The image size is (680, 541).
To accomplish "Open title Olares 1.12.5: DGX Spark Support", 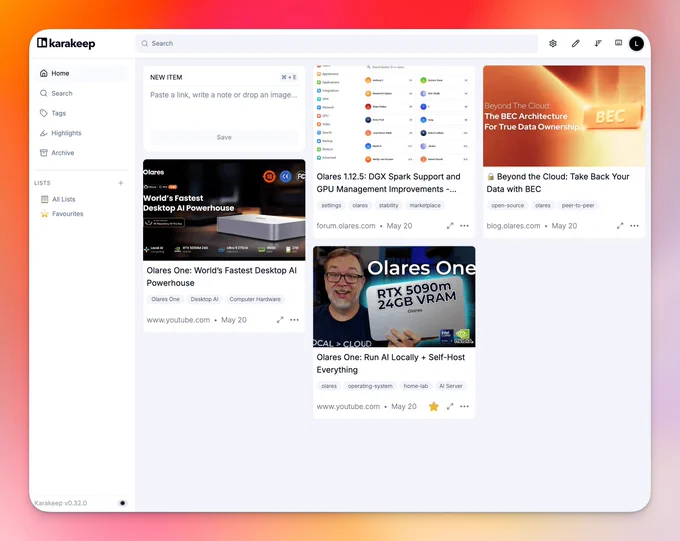I will 388,183.
